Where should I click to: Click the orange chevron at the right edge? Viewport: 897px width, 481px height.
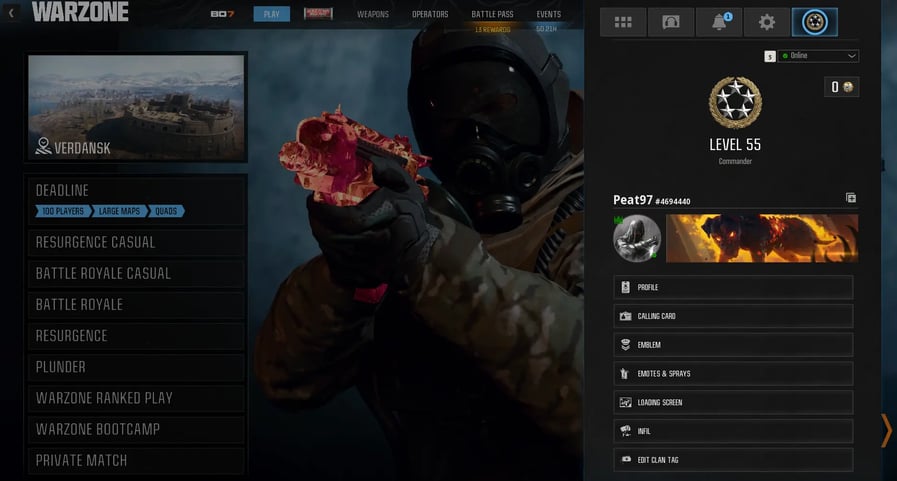(x=886, y=430)
